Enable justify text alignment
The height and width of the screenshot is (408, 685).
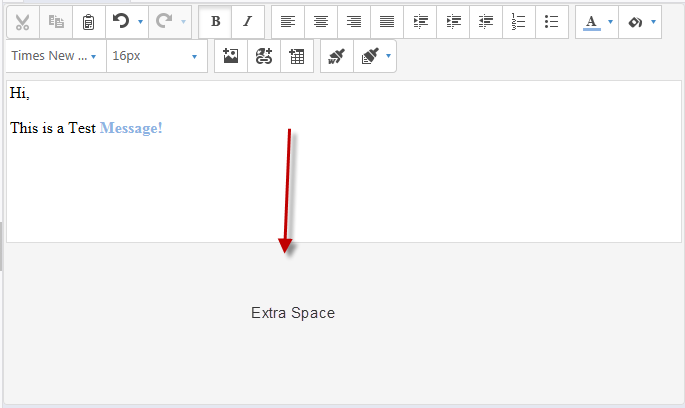click(x=387, y=21)
